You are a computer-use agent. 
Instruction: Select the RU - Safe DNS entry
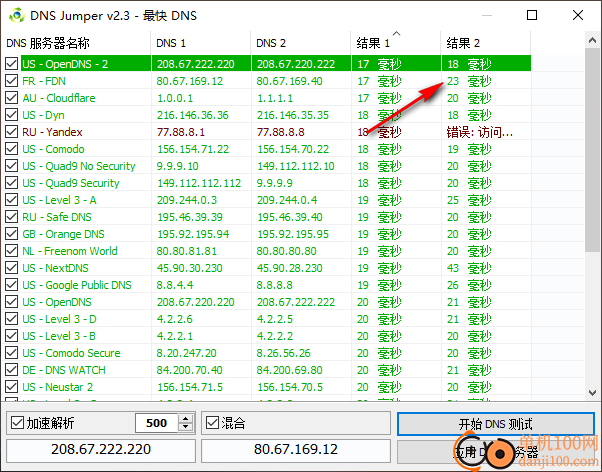point(57,217)
